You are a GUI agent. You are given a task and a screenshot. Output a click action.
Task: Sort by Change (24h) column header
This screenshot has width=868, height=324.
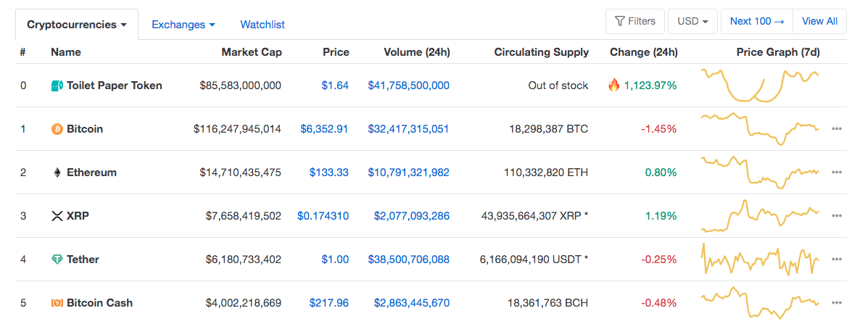click(644, 52)
